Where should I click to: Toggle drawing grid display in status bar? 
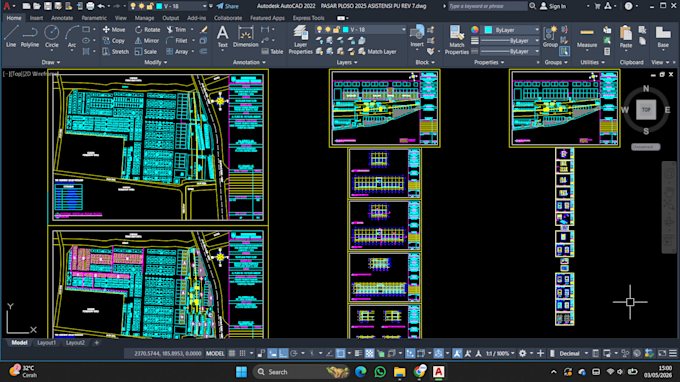[232, 353]
